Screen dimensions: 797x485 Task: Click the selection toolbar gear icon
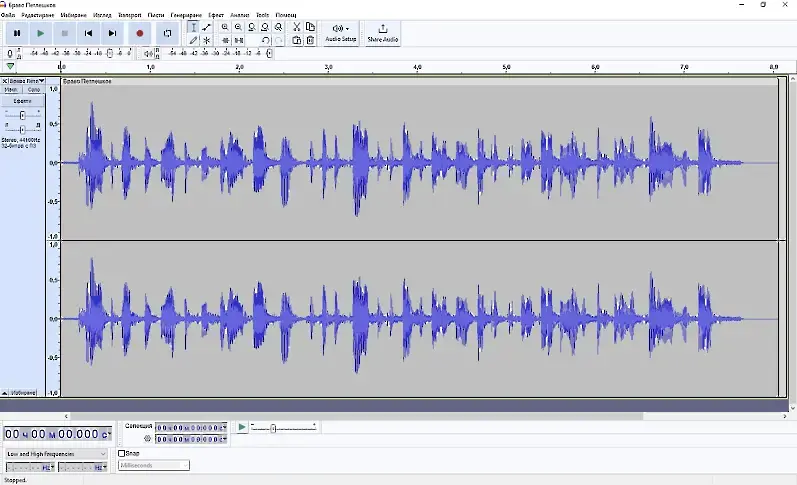click(147, 438)
